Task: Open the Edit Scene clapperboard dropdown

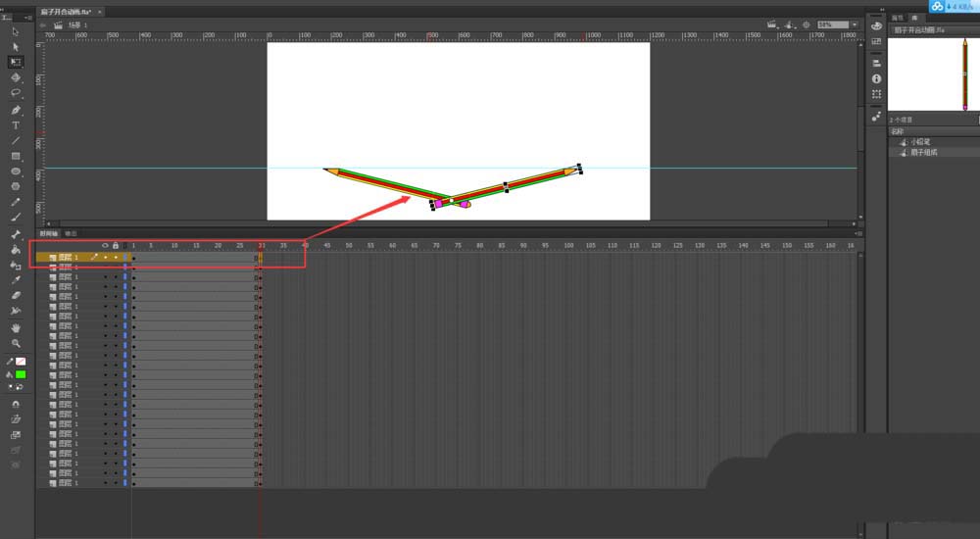Action: pyautogui.click(x=772, y=25)
